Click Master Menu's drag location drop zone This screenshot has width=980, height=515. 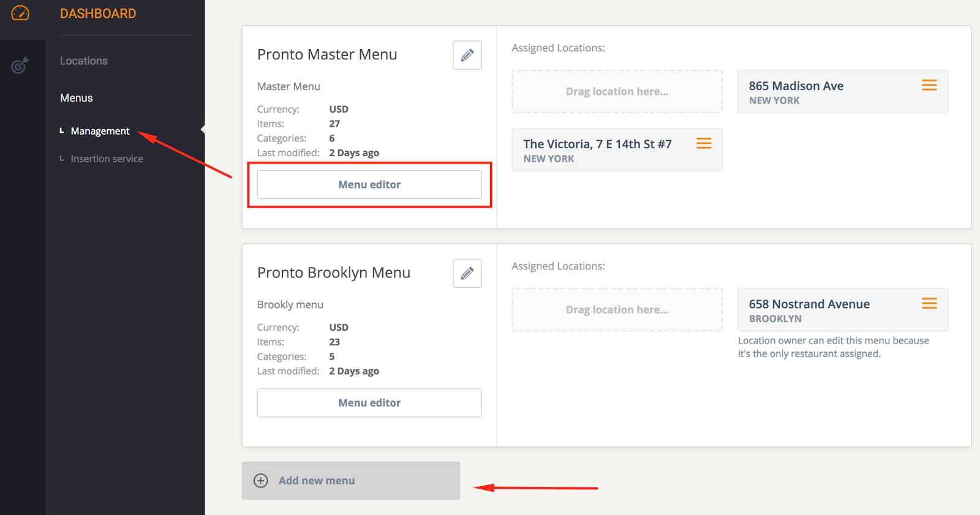pyautogui.click(x=617, y=92)
